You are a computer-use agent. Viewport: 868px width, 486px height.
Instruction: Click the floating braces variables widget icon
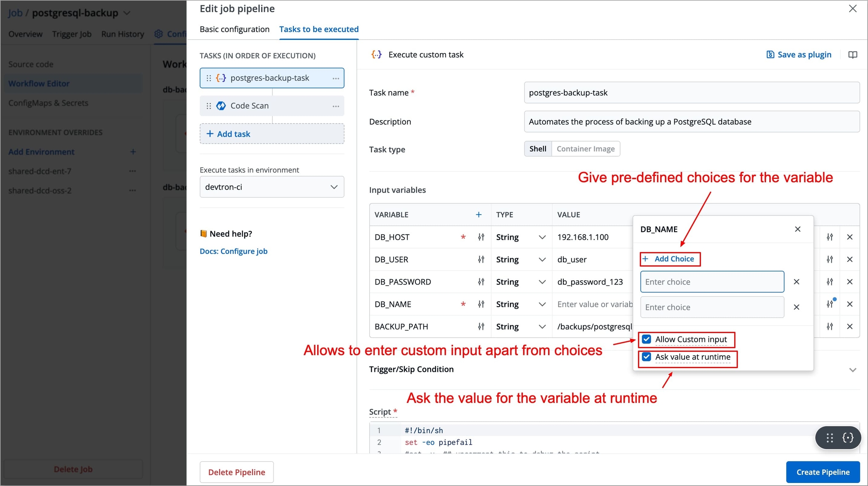848,437
